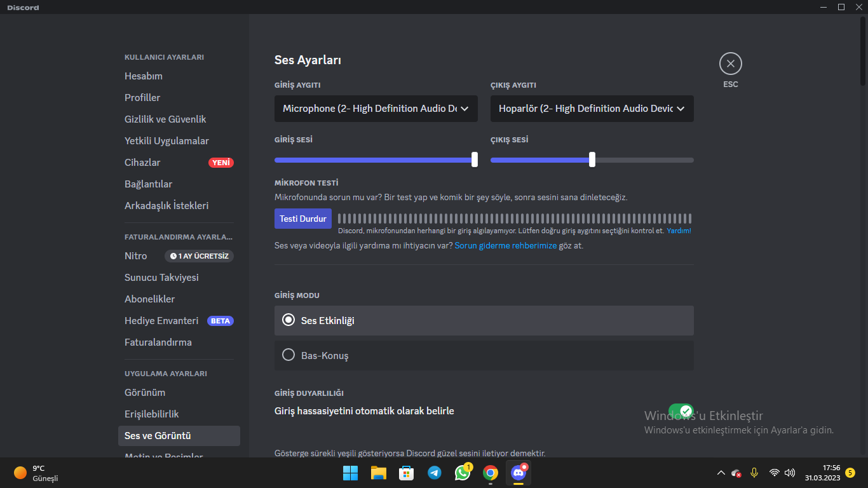This screenshot has width=868, height=488.
Task: Open the weather widget showing 9°C
Action: tap(36, 473)
